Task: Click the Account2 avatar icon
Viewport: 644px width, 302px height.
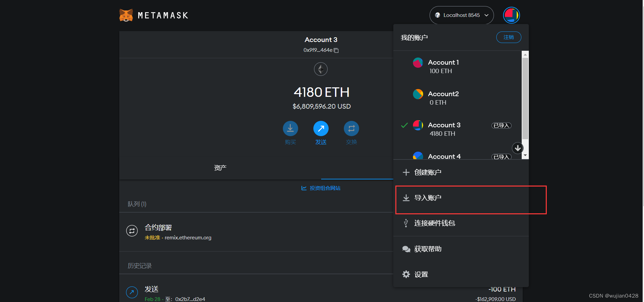Action: tap(418, 94)
